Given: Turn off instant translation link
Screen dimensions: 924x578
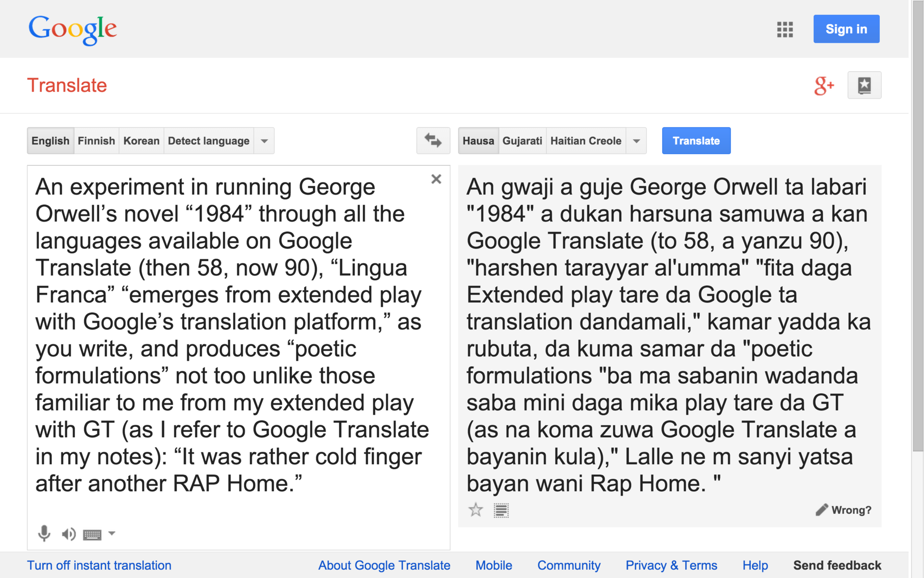Looking at the screenshot, I should pyautogui.click(x=99, y=565).
